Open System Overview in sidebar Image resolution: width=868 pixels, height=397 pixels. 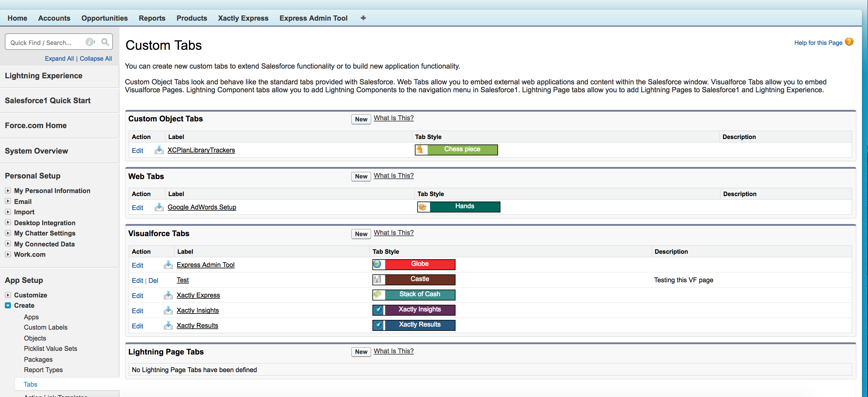point(36,151)
